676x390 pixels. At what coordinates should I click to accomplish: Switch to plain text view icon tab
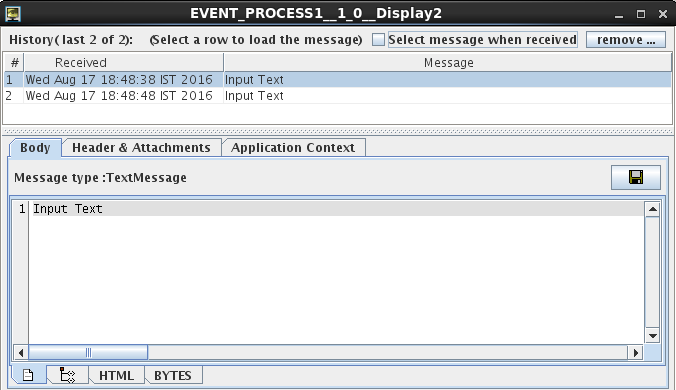pos(28,375)
